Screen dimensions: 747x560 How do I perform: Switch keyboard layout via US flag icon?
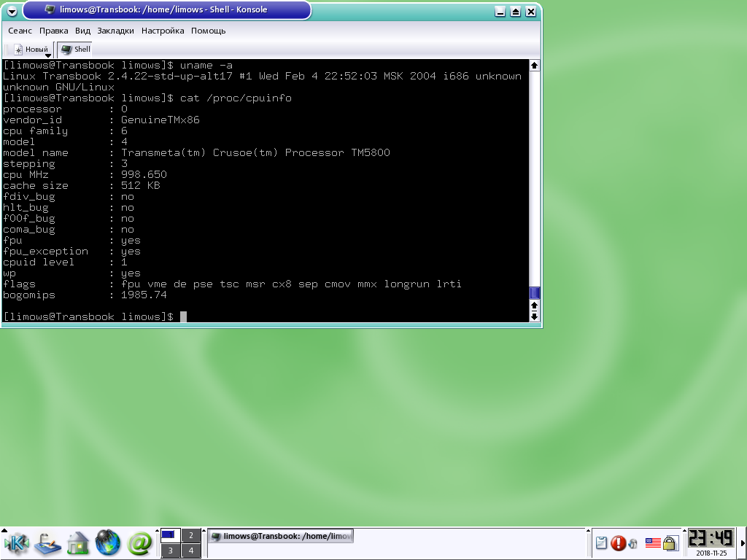pyautogui.click(x=653, y=542)
